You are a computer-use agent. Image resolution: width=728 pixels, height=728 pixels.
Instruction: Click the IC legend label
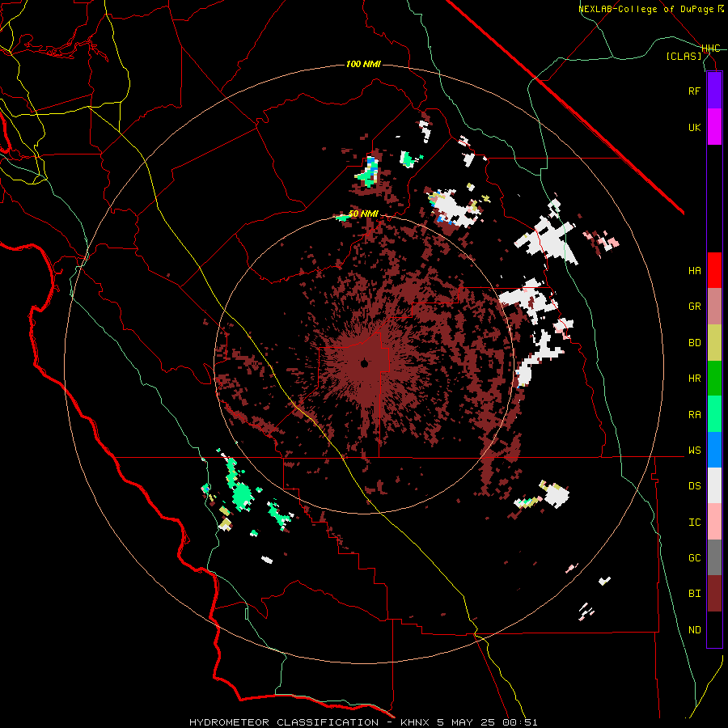click(694, 523)
